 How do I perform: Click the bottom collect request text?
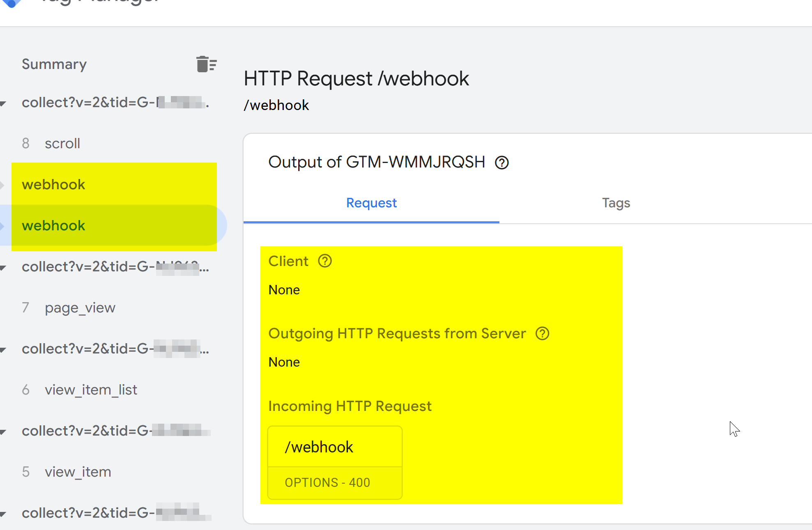(x=116, y=513)
